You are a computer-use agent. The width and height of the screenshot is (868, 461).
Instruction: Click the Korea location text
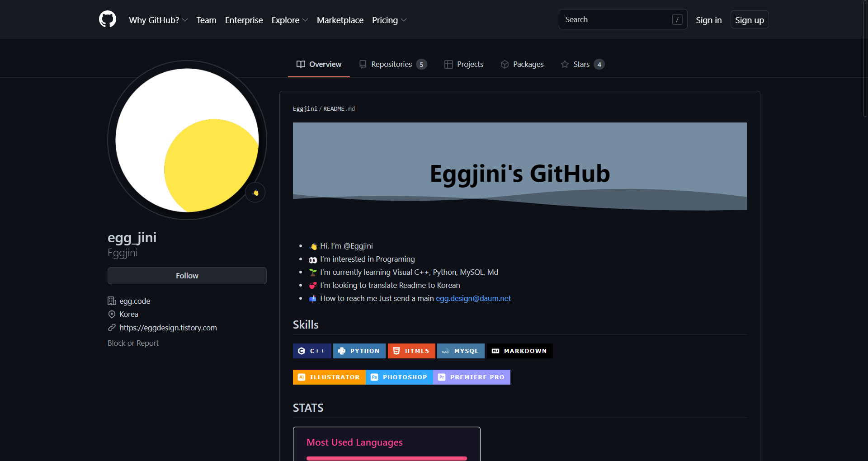129,314
